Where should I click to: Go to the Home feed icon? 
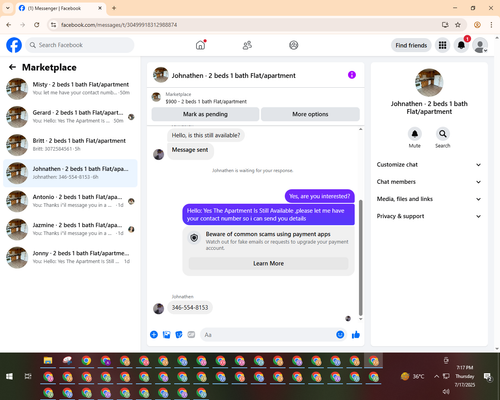pos(200,45)
